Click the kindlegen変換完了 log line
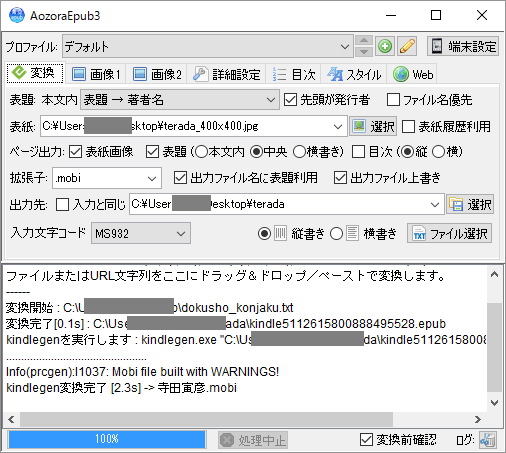Image resolution: width=506 pixels, height=453 pixels. tap(122, 388)
